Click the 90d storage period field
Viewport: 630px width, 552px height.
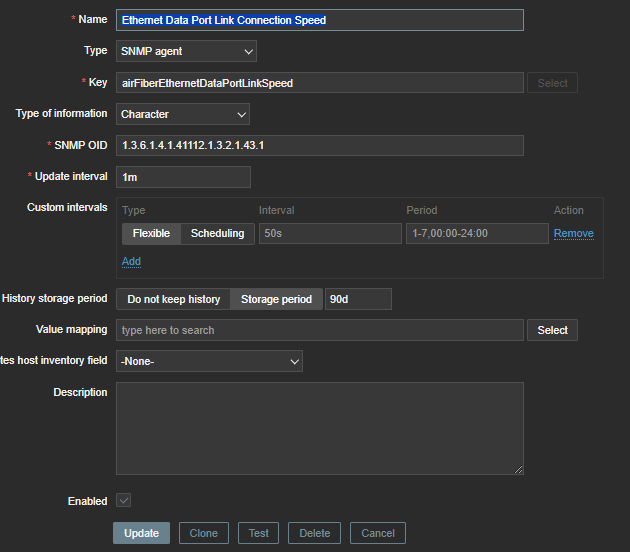pyautogui.click(x=358, y=299)
